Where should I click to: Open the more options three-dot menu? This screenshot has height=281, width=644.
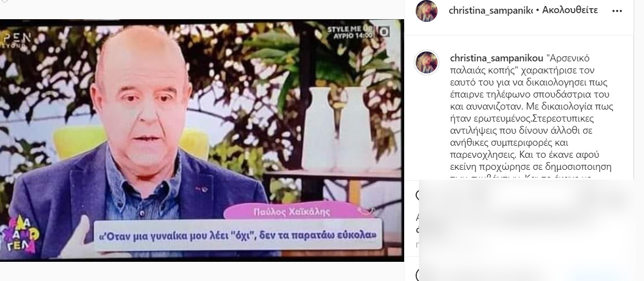coord(617,11)
